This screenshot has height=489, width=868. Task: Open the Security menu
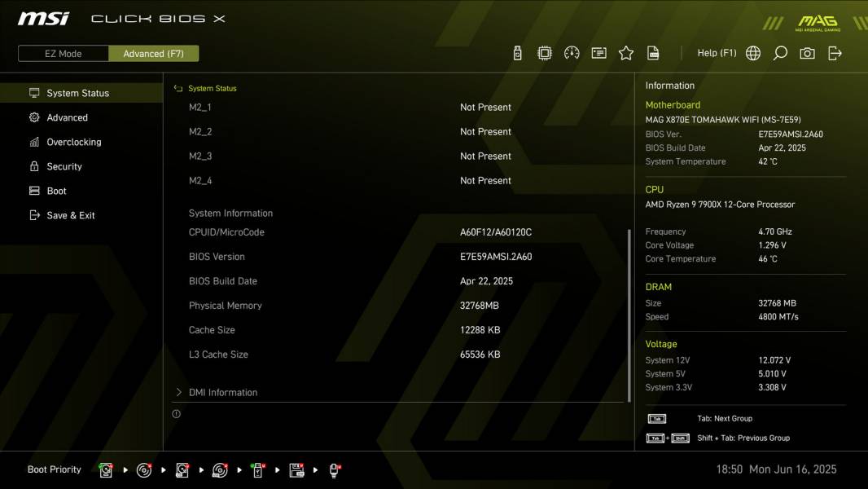pyautogui.click(x=81, y=166)
